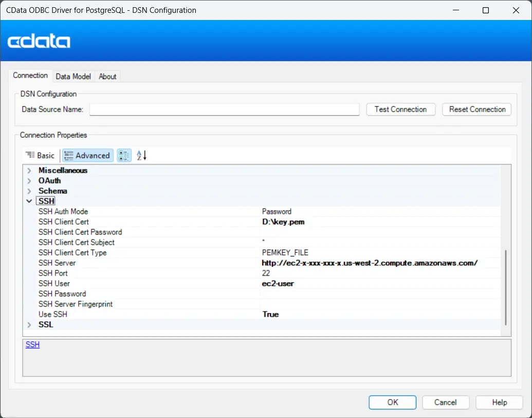Select the Use SSH property value
Image resolution: width=532 pixels, height=418 pixels.
[x=380, y=314]
